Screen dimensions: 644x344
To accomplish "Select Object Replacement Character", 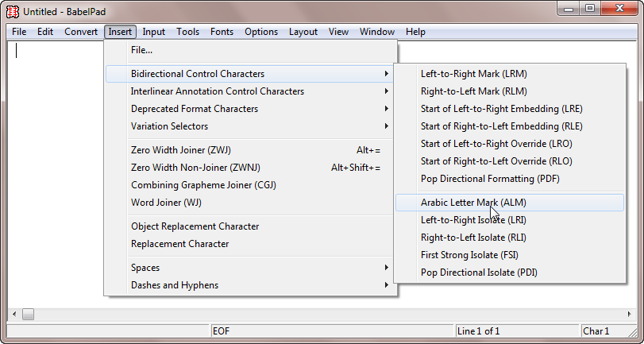I will coord(249,226).
